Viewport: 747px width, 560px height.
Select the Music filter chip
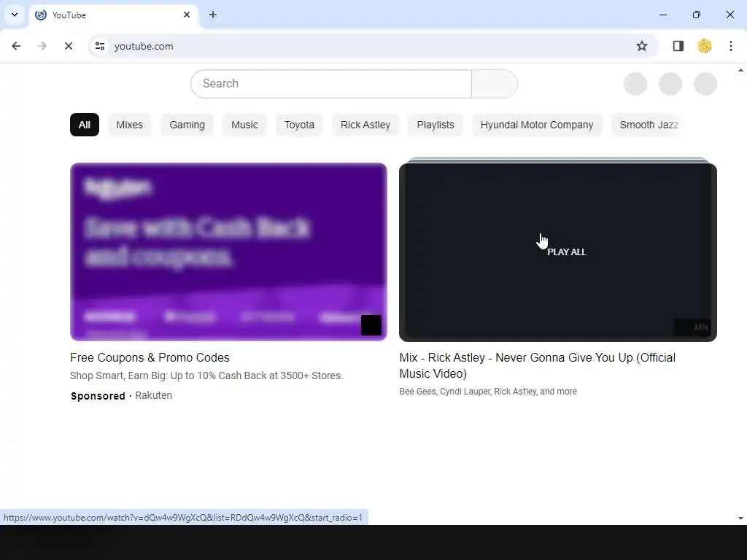pos(244,125)
